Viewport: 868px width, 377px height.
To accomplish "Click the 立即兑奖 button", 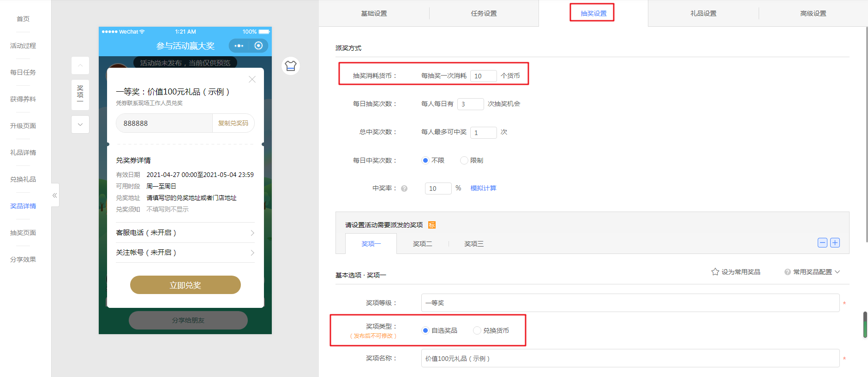I will 186,285.
